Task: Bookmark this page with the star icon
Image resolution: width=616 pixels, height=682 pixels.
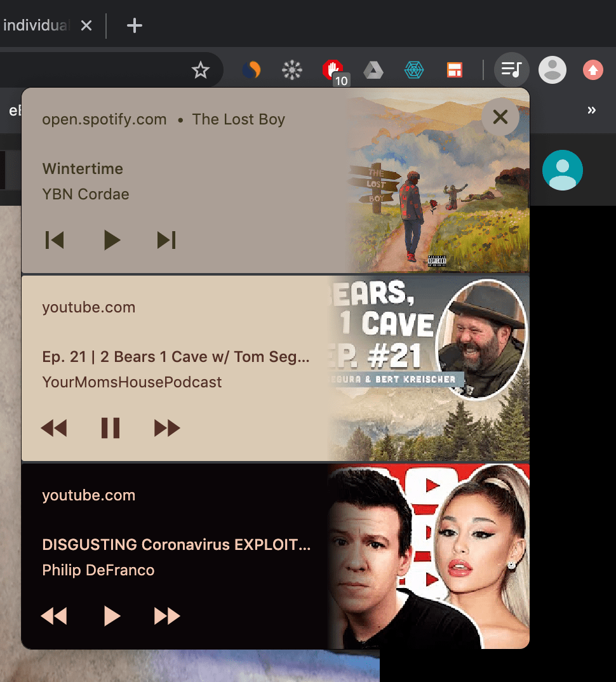Action: (201, 70)
